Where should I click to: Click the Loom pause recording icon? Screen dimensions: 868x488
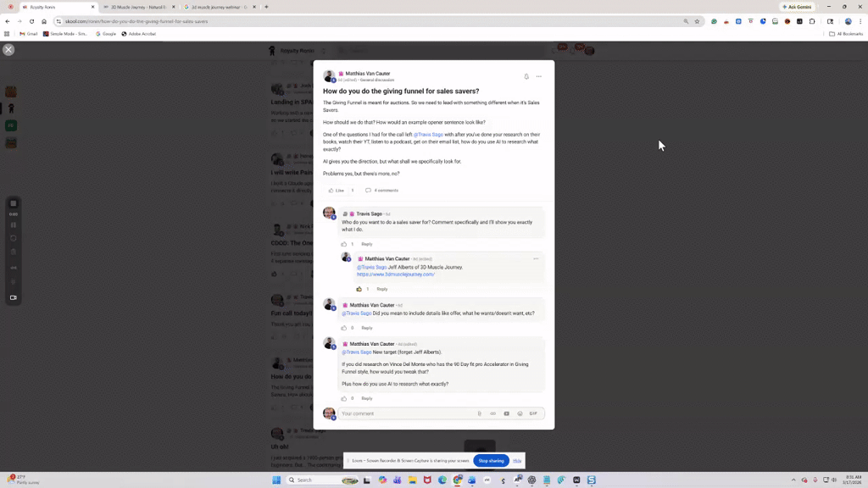click(14, 225)
